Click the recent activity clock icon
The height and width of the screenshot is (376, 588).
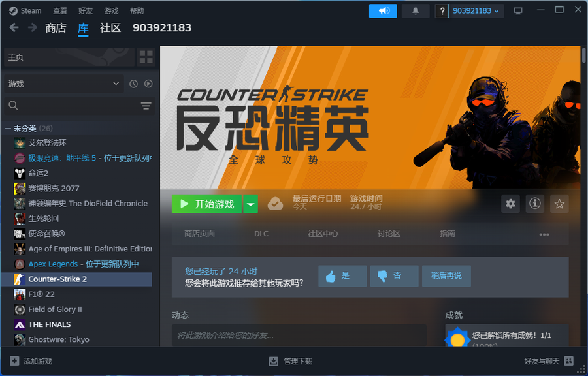133,84
